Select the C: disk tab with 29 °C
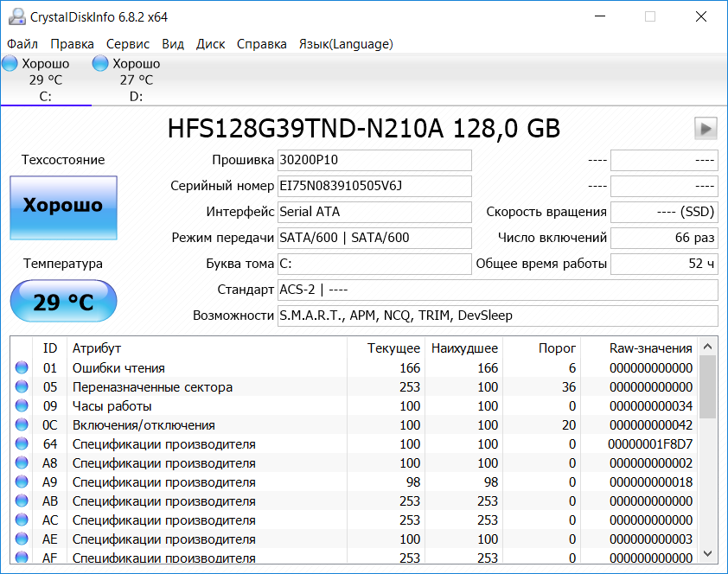The height and width of the screenshot is (574, 728). tap(46, 80)
